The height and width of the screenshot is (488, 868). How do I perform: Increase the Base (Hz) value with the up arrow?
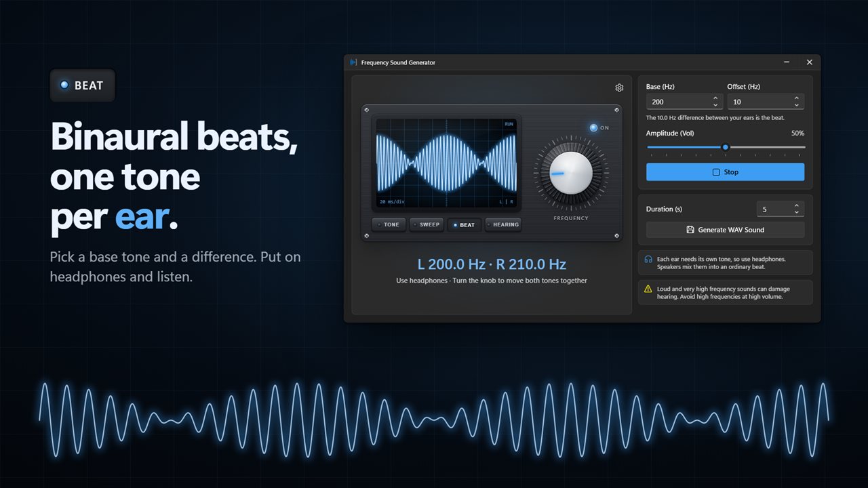(x=715, y=98)
